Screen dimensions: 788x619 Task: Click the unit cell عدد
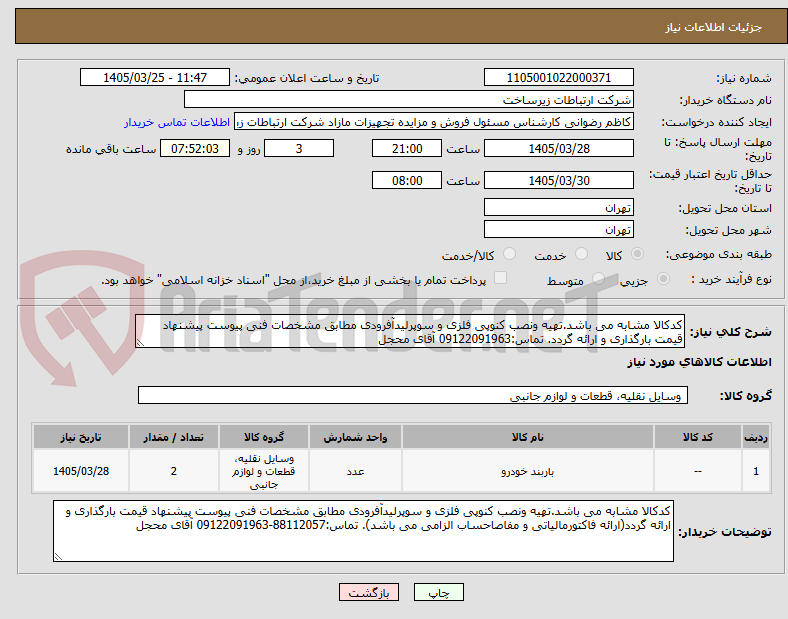[355, 471]
